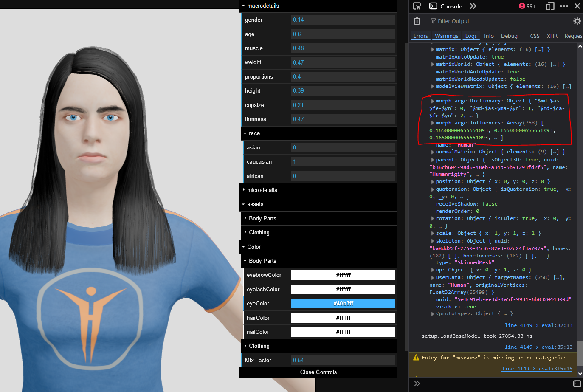Click the muscle value field
The height and width of the screenshot is (392, 583).
pyautogui.click(x=343, y=48)
